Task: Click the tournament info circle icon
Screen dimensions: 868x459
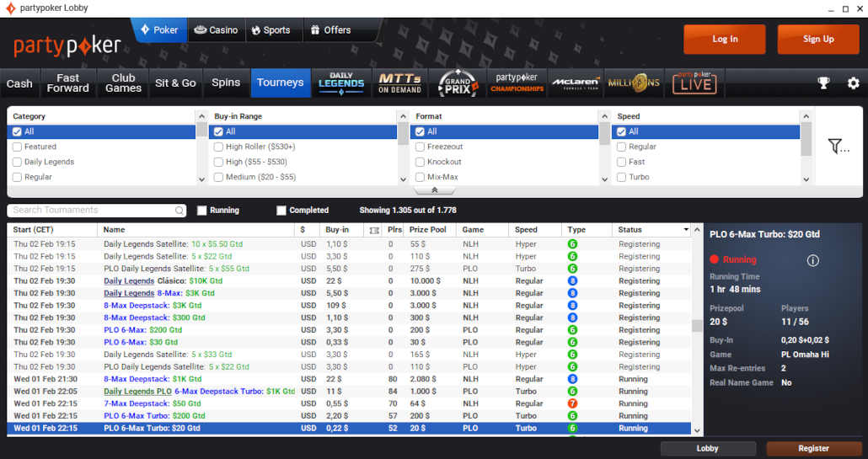Action: (812, 260)
